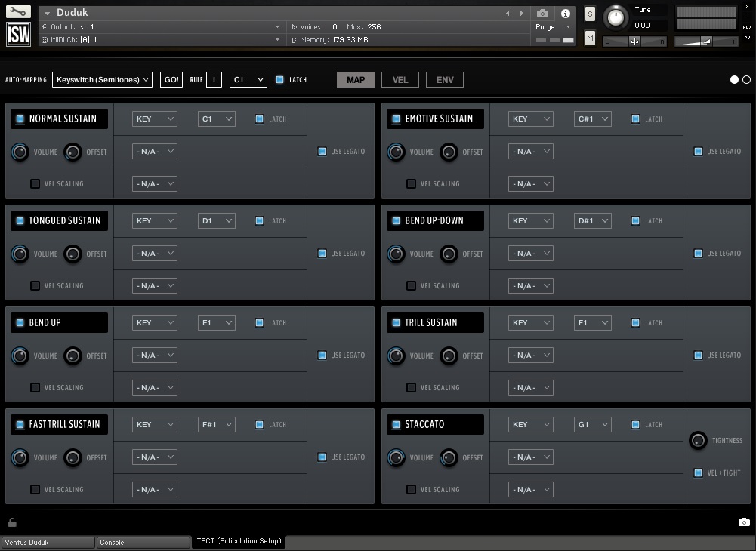Click the Rule number field
Screen dimensions: 756x551
214,79
